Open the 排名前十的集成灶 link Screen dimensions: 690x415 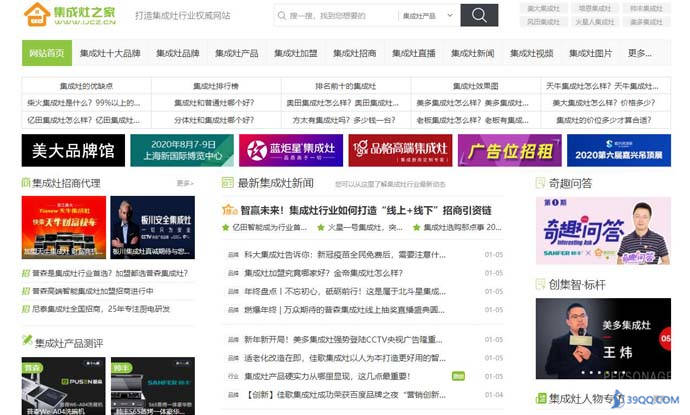[x=346, y=86]
